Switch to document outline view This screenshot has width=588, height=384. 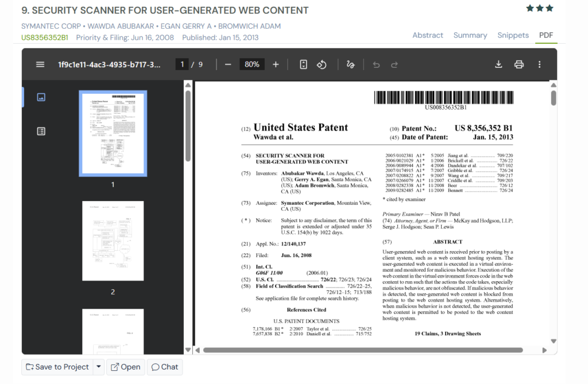click(x=41, y=130)
